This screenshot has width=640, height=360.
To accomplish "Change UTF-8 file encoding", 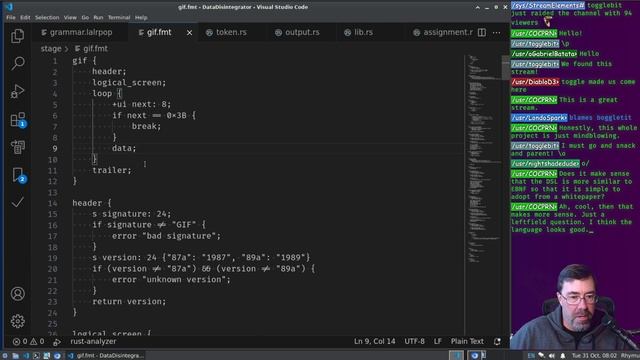I will [x=414, y=341].
